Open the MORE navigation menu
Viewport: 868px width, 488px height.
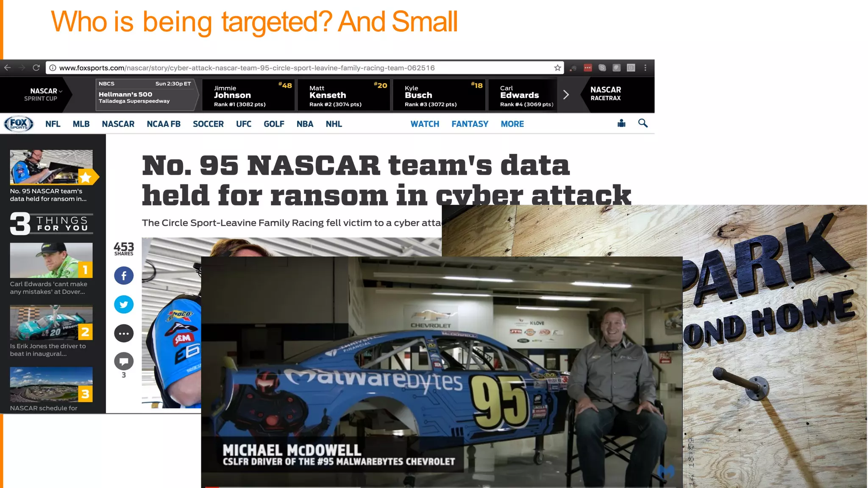tap(512, 124)
